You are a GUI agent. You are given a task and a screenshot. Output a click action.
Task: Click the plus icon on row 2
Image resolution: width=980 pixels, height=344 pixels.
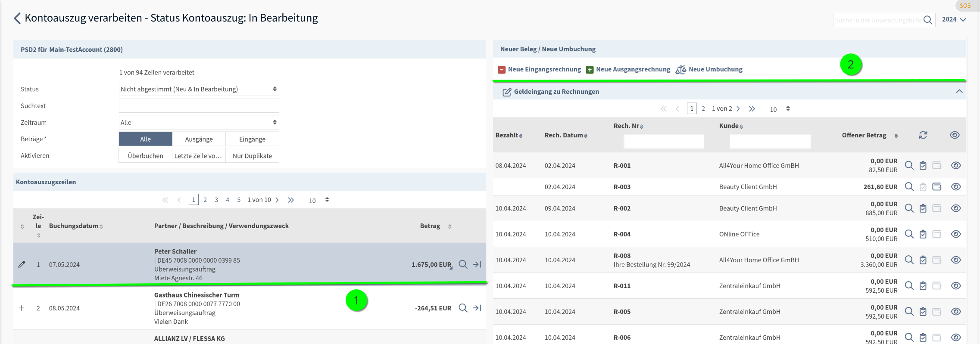click(22, 308)
